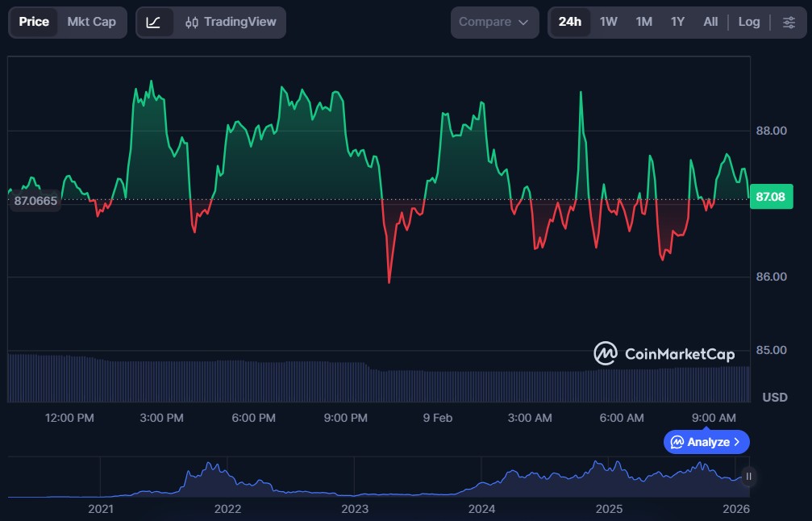This screenshot has width=812, height=521.
Task: Click the CoinMarketCap logo watermark
Action: click(664, 353)
